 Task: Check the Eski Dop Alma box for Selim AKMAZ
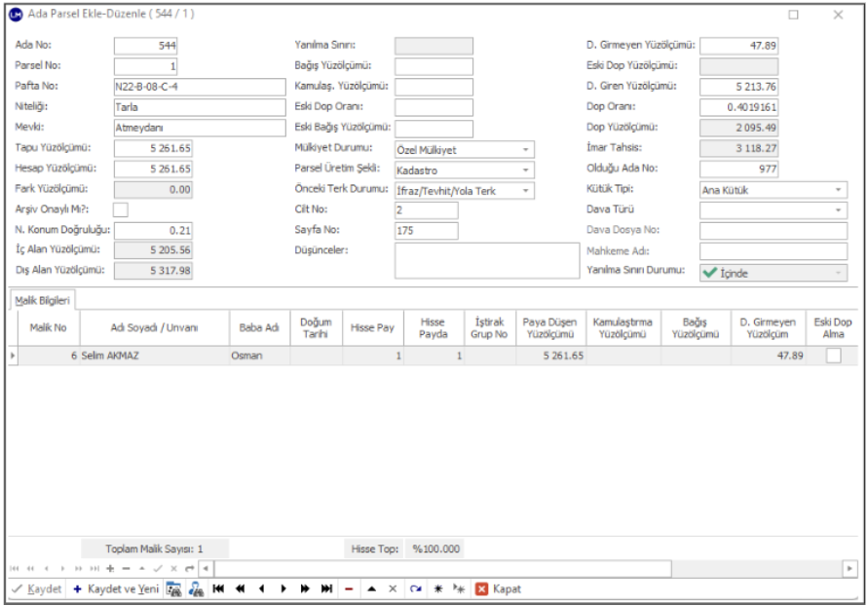tap(833, 357)
